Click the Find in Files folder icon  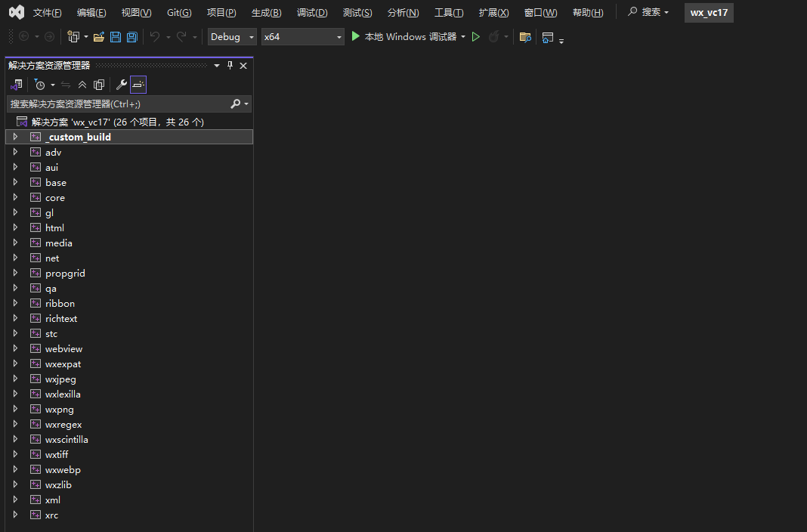(x=525, y=37)
